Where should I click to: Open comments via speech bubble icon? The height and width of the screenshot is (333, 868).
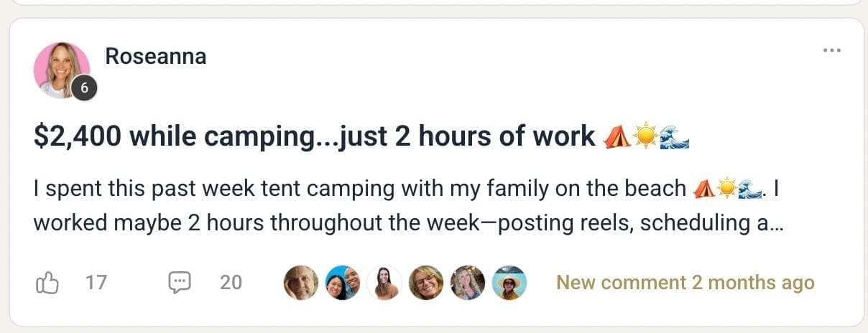[x=180, y=283]
